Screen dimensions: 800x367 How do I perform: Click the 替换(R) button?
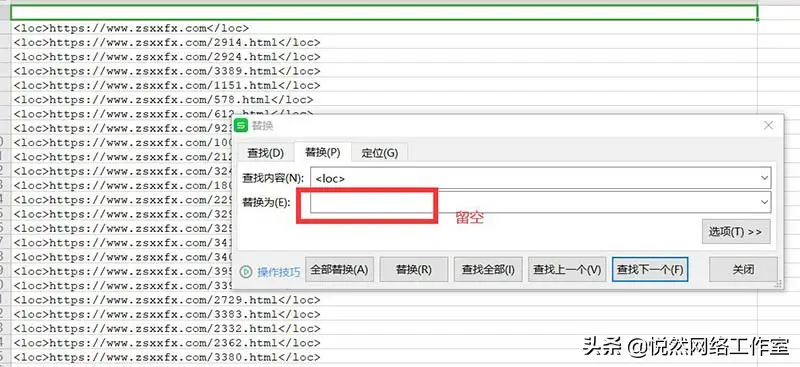pos(414,270)
